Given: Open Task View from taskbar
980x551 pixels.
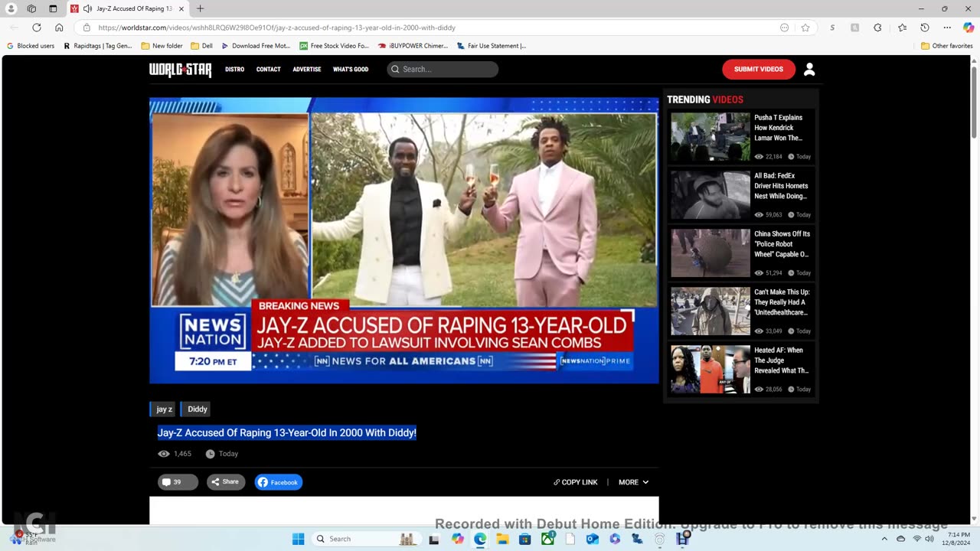Looking at the screenshot, I should pyautogui.click(x=434, y=539).
